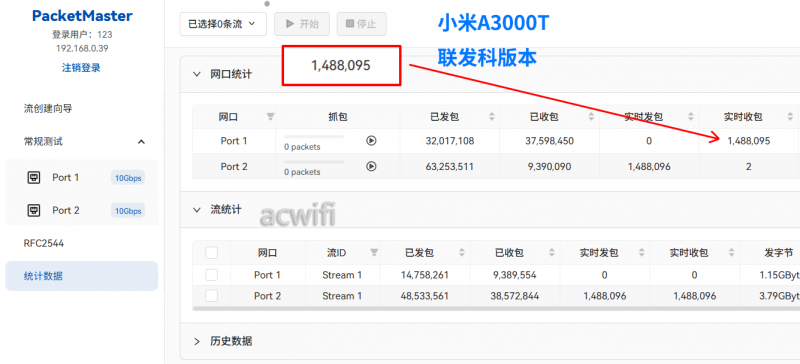Start packet capture on Port 1 row
Image resolution: width=800 pixels, height=364 pixels.
pos(371,140)
